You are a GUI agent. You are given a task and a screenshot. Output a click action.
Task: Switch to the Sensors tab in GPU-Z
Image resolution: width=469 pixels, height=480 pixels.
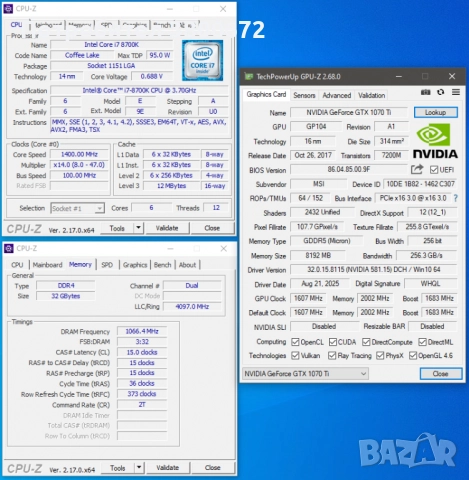point(304,95)
